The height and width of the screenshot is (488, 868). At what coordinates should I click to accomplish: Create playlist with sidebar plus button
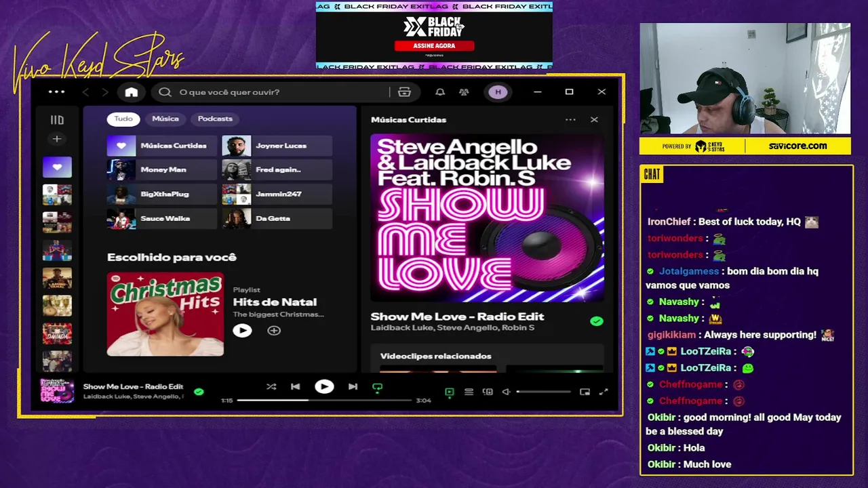[57, 139]
